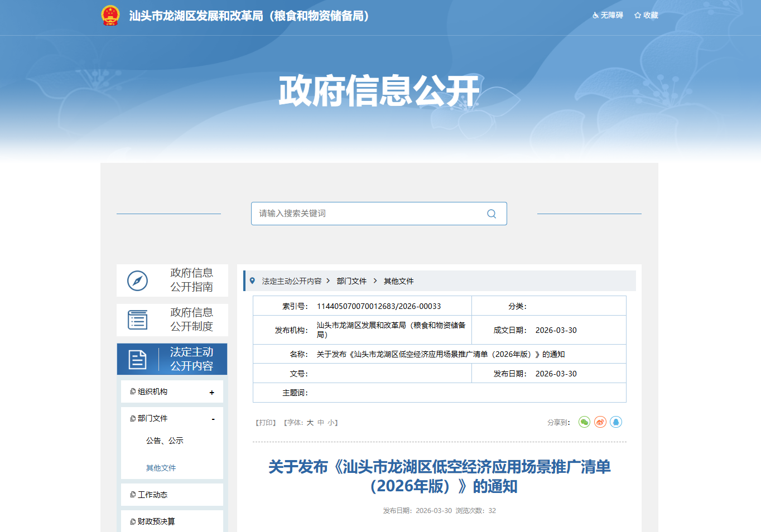Click the national emblem logo
Screen dimensions: 761x532
(110, 16)
